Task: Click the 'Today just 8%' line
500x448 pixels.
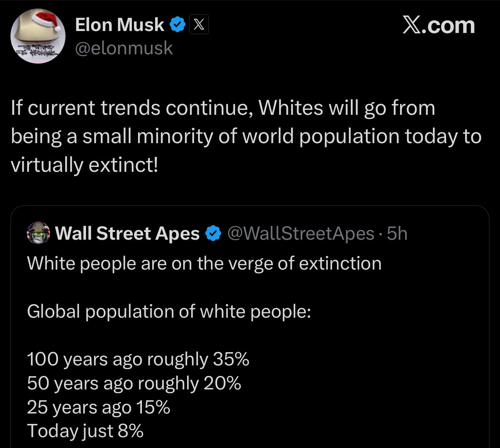Action: (x=85, y=431)
